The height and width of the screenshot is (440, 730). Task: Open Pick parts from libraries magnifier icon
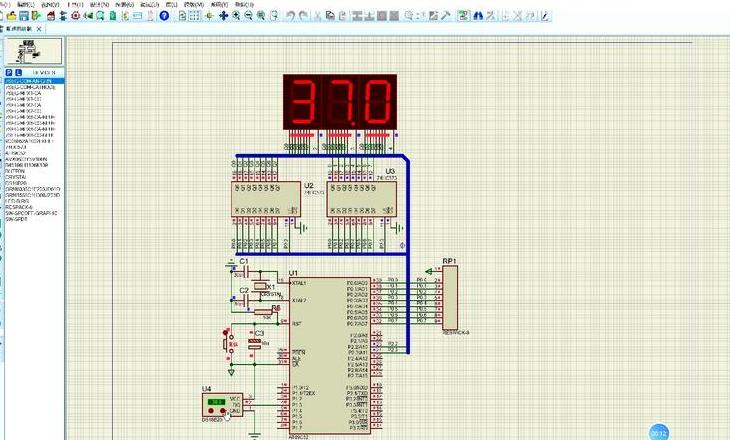pyautogui.click(x=409, y=16)
